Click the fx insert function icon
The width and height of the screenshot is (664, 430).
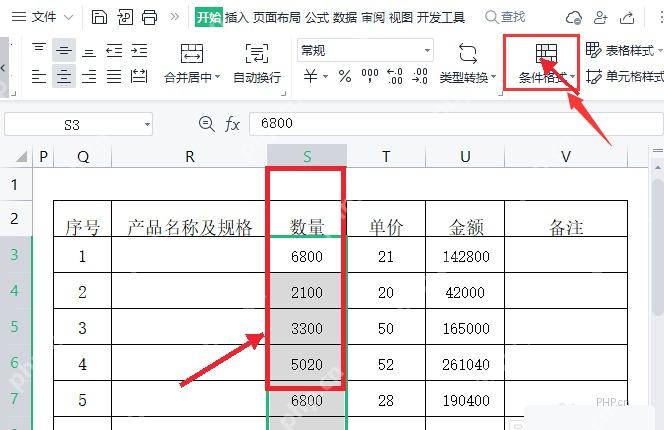pyautogui.click(x=232, y=124)
